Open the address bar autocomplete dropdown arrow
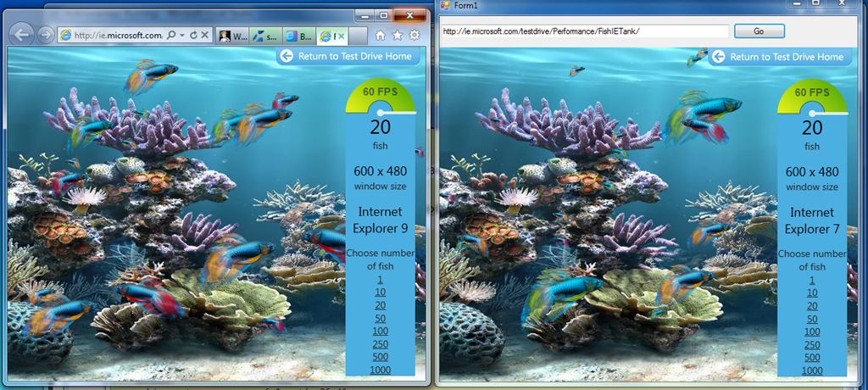 click(x=182, y=35)
